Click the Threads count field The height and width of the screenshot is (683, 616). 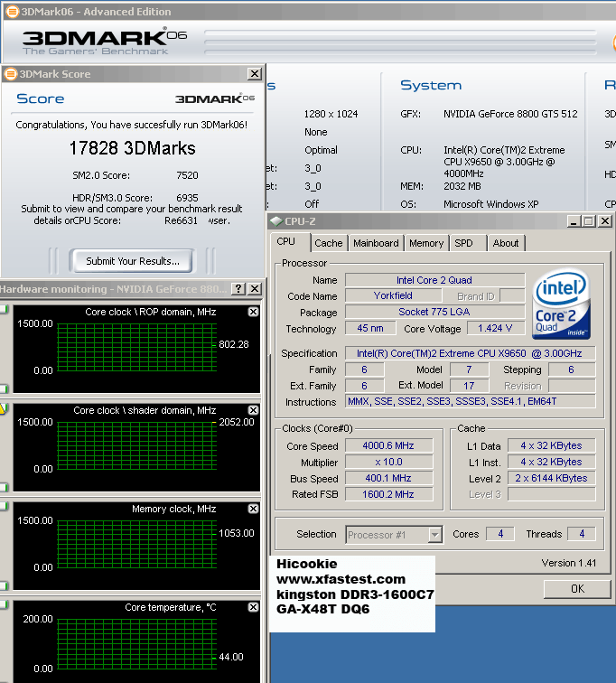click(x=582, y=534)
